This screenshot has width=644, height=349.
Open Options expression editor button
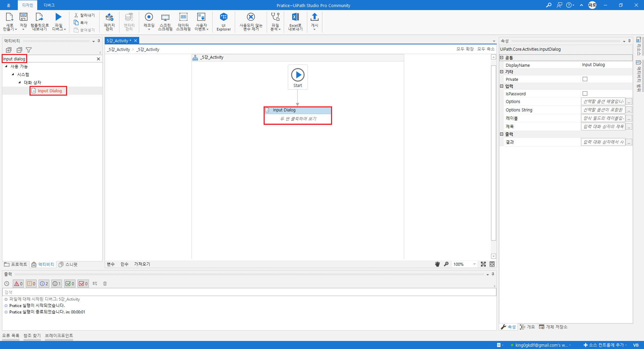click(629, 102)
